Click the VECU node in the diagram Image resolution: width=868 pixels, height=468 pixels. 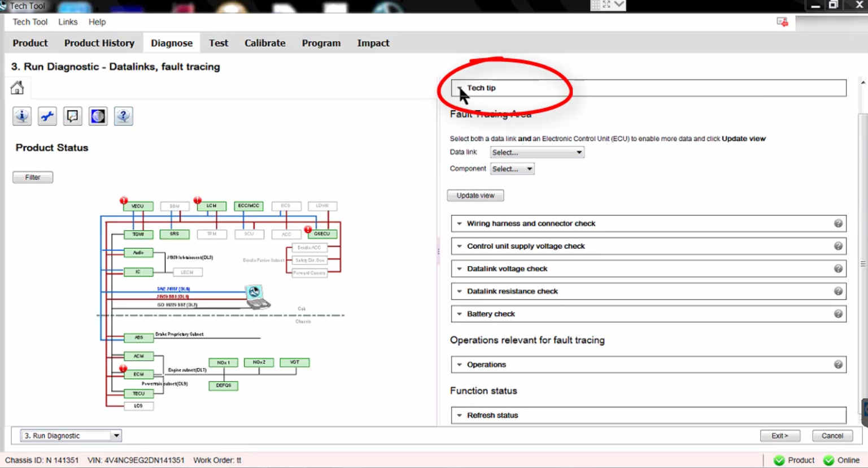[x=138, y=206]
